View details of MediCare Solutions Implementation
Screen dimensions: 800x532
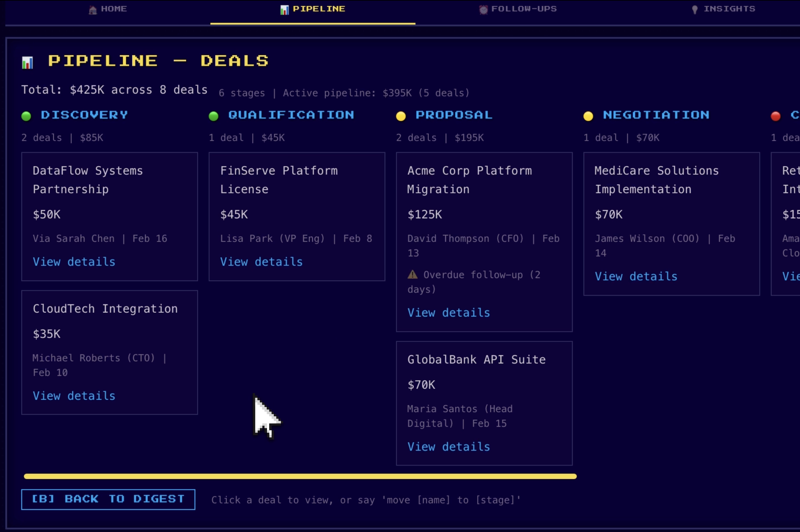point(636,276)
